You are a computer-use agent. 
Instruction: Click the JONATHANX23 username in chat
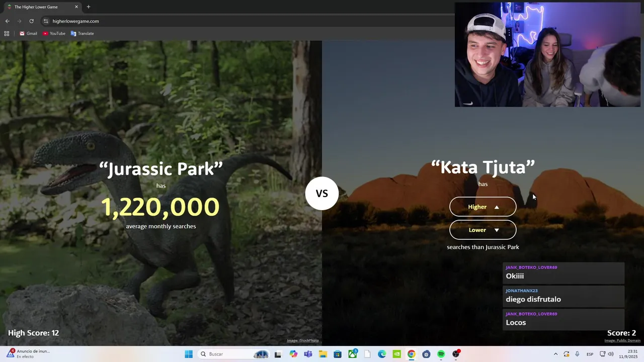(522, 291)
